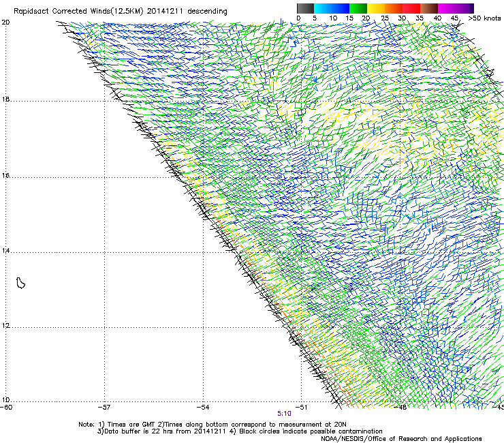The image size is (504, 443).
Task: Click the chart title 'Rapidscat Corrected Winds(12.5KM)'
Action: (78, 12)
